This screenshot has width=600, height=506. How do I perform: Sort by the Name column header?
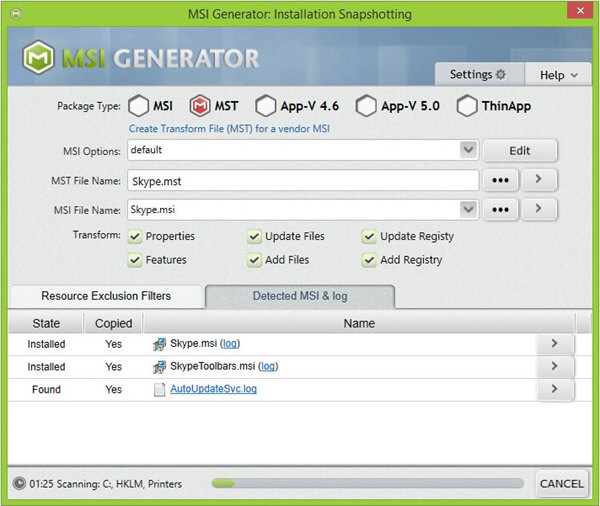click(x=359, y=323)
